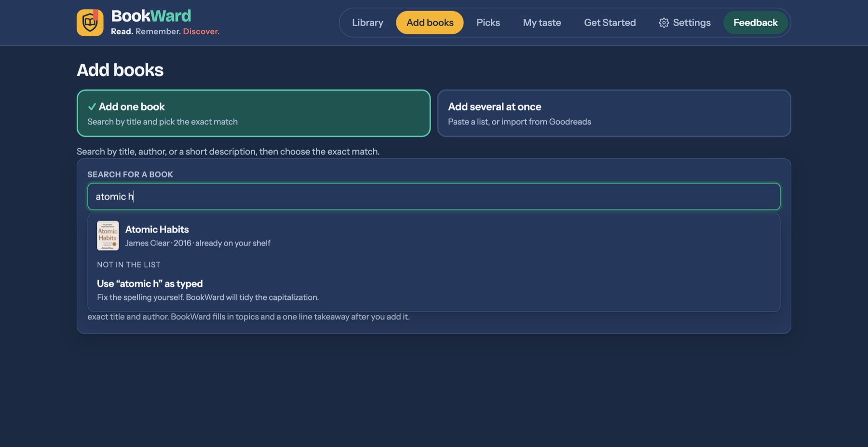
Task: Click the Fix the spelling yourself hint
Action: 208,297
